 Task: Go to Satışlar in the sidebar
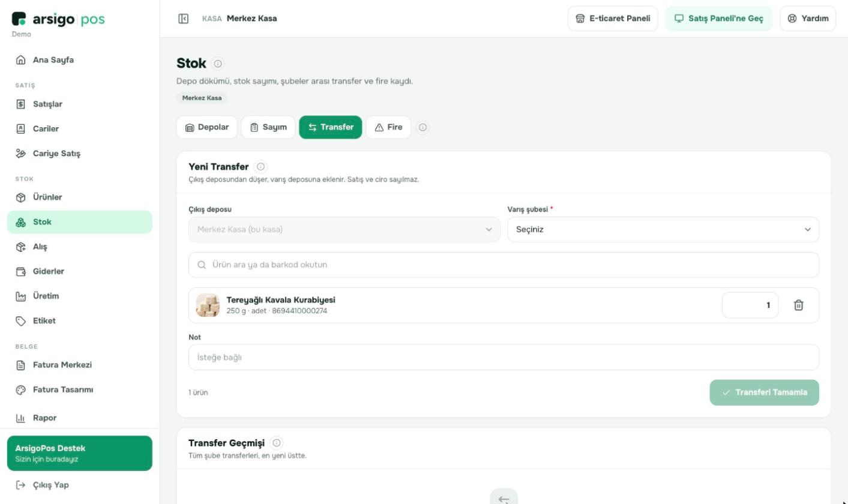point(80,104)
